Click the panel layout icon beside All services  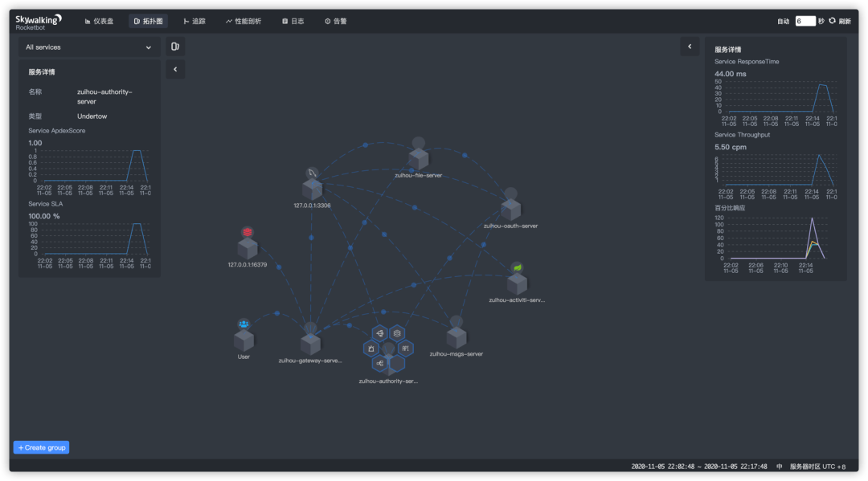(175, 47)
